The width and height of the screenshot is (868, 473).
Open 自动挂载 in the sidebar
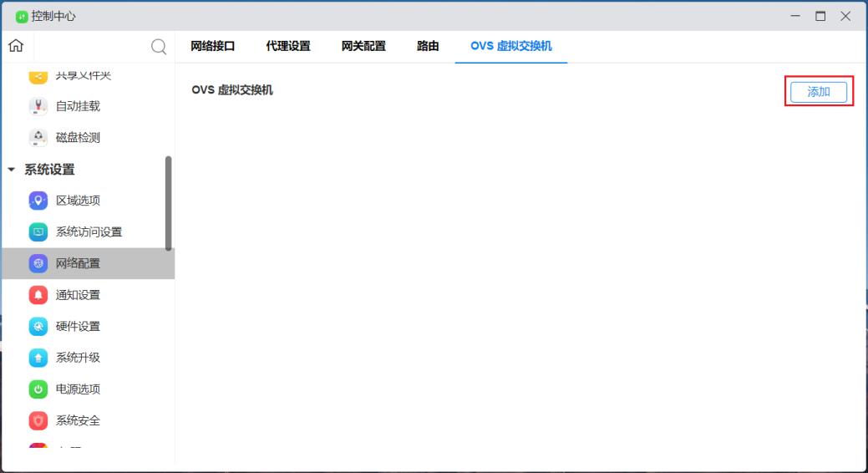pos(78,106)
